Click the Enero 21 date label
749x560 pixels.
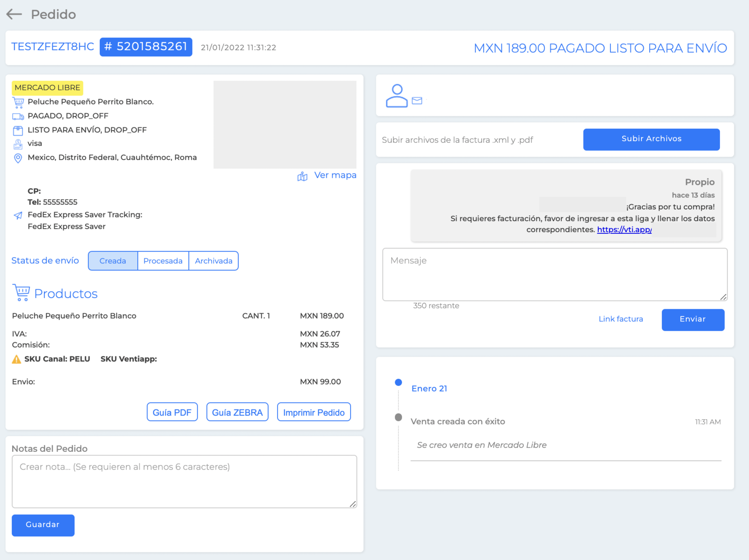[x=429, y=388]
